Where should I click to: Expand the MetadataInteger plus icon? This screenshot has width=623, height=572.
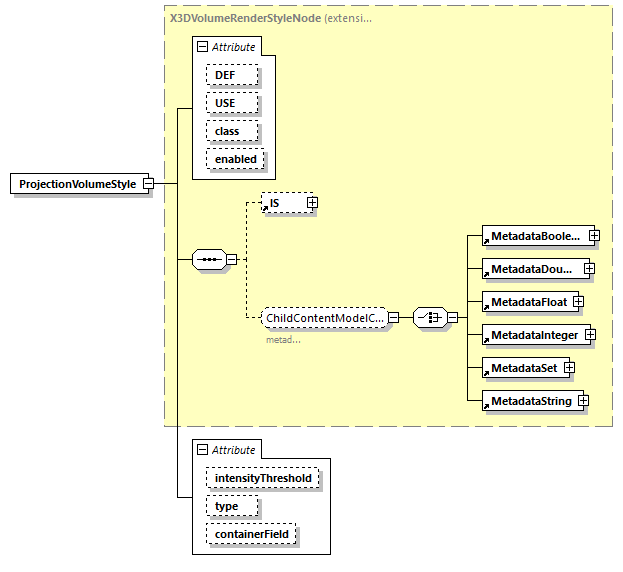590,335
